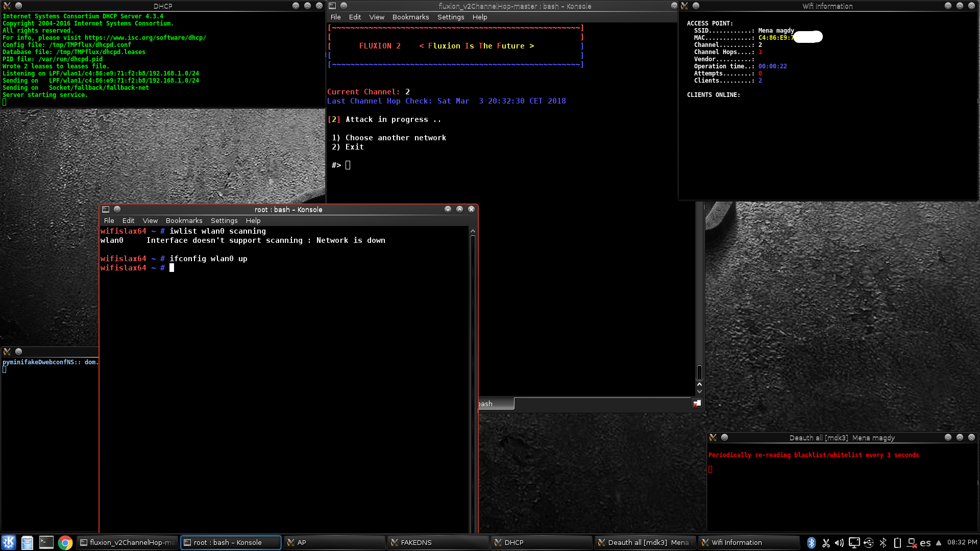Viewport: 980px width, 551px height.
Task: Open the volume control tray icon
Action: [840, 543]
